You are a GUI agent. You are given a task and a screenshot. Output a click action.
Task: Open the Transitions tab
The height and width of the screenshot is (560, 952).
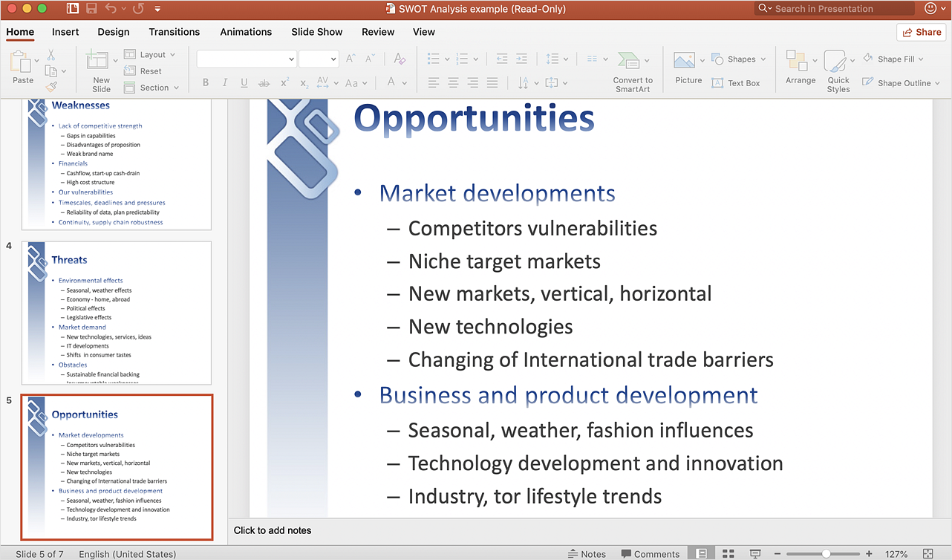click(x=174, y=32)
